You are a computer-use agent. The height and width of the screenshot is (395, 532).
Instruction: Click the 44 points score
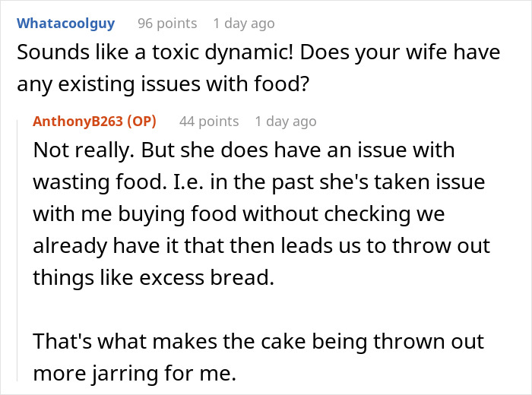209,121
